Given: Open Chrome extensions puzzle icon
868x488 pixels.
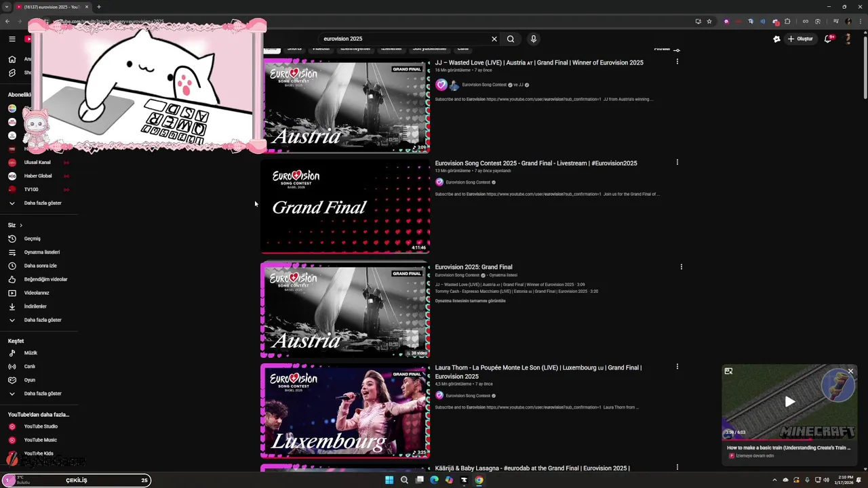Looking at the screenshot, I should click(x=787, y=21).
